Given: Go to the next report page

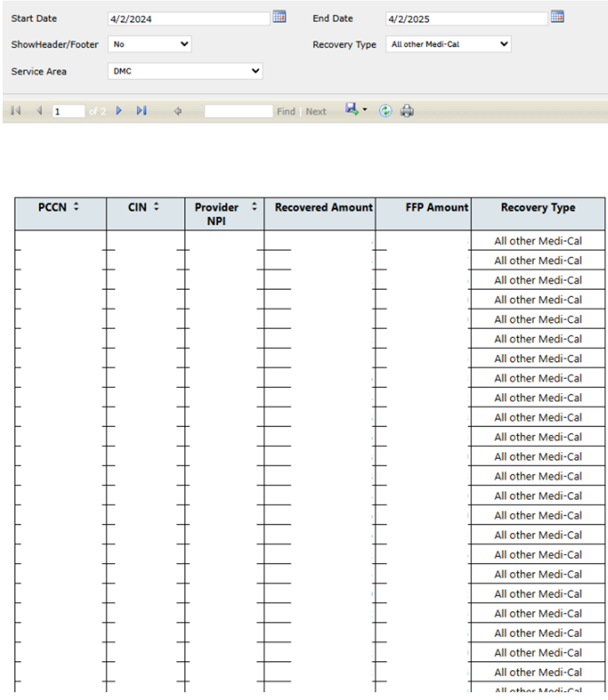Looking at the screenshot, I should [119, 111].
